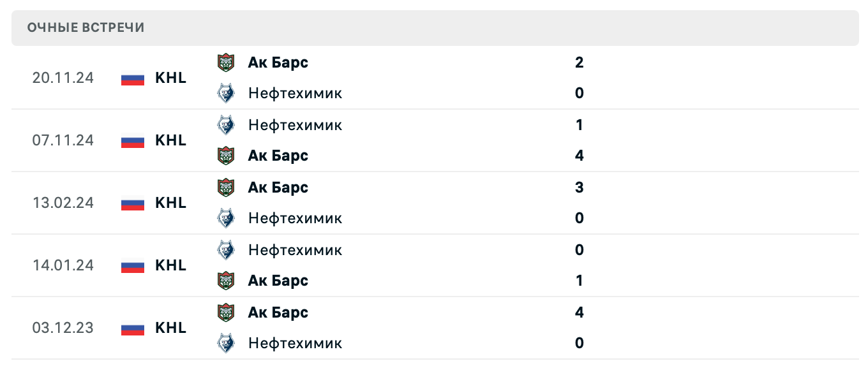The image size is (868, 375).
Task: Click score 0 for Нефтехимик in last match
Action: click(x=579, y=343)
